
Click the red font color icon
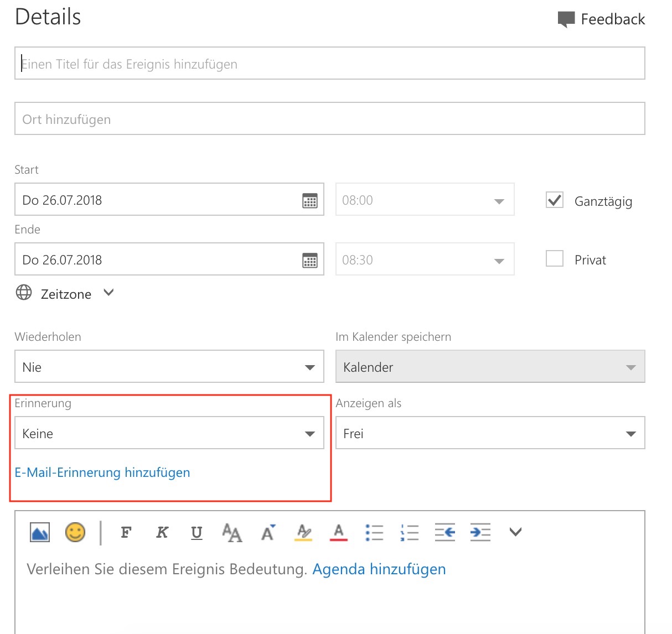coord(339,532)
